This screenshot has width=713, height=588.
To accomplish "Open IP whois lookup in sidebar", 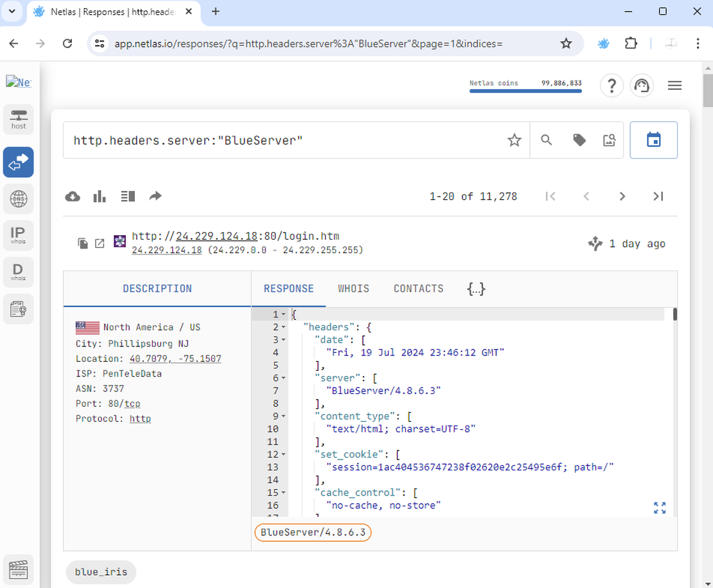I will [x=19, y=236].
